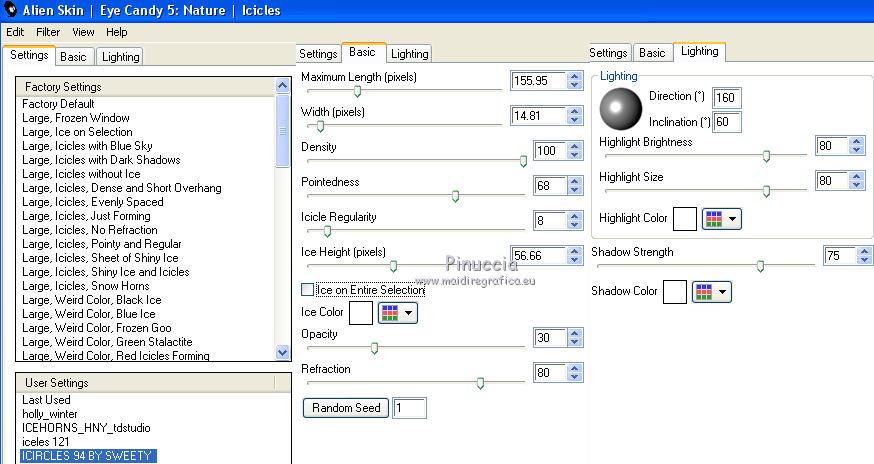Click the Factory Settings list scroll down arrow
The height and width of the screenshot is (464, 874).
click(283, 352)
